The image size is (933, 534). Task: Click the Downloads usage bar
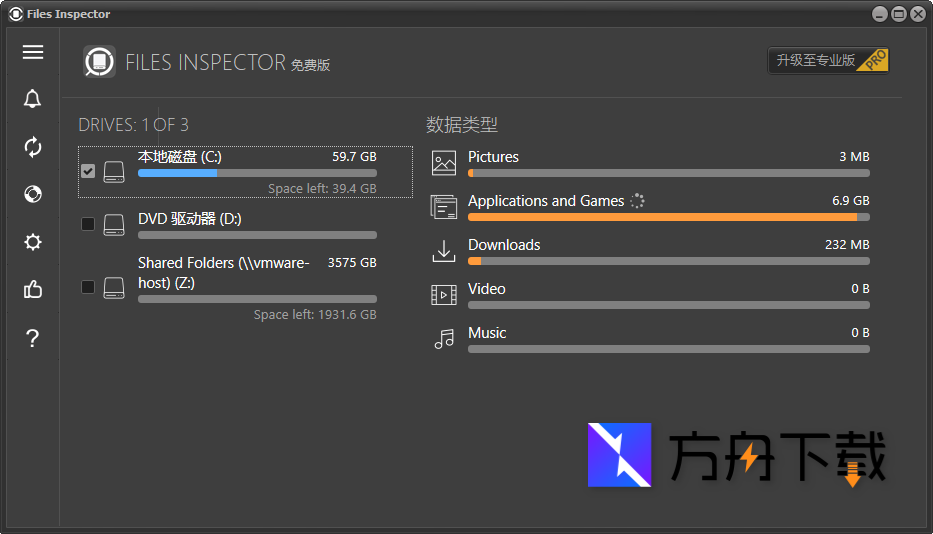pyautogui.click(x=669, y=261)
